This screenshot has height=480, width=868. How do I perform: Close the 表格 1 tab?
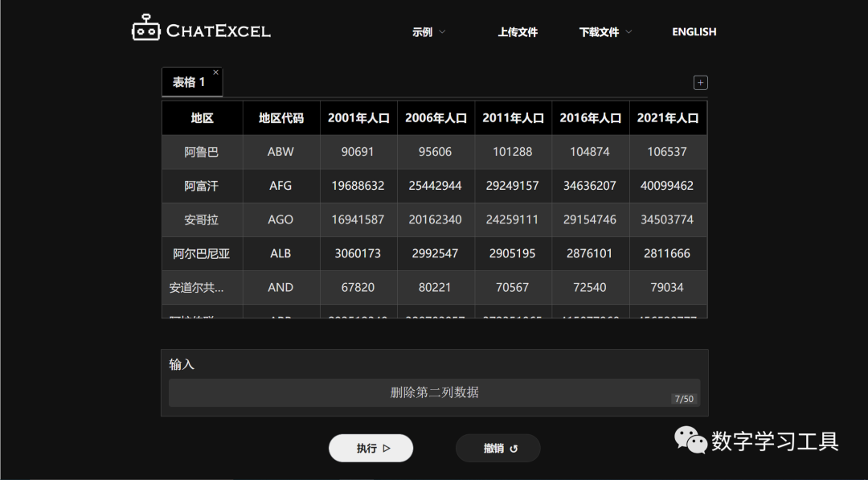[215, 72]
